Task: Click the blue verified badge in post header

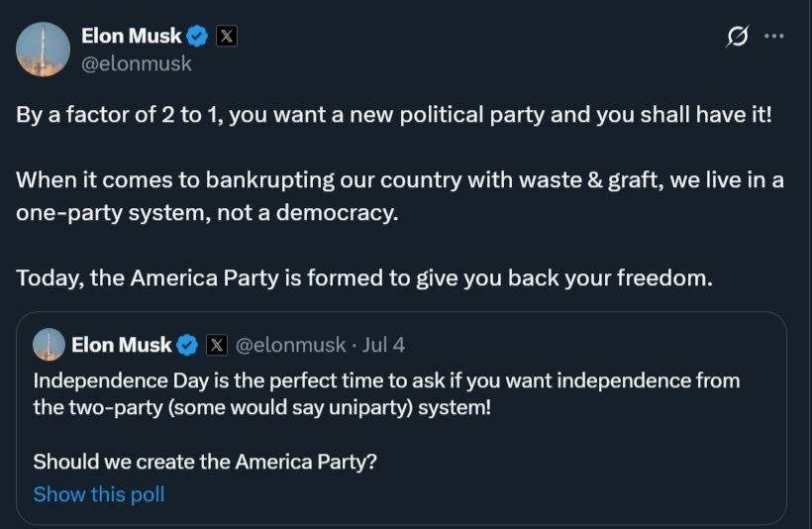Action: click(x=198, y=37)
